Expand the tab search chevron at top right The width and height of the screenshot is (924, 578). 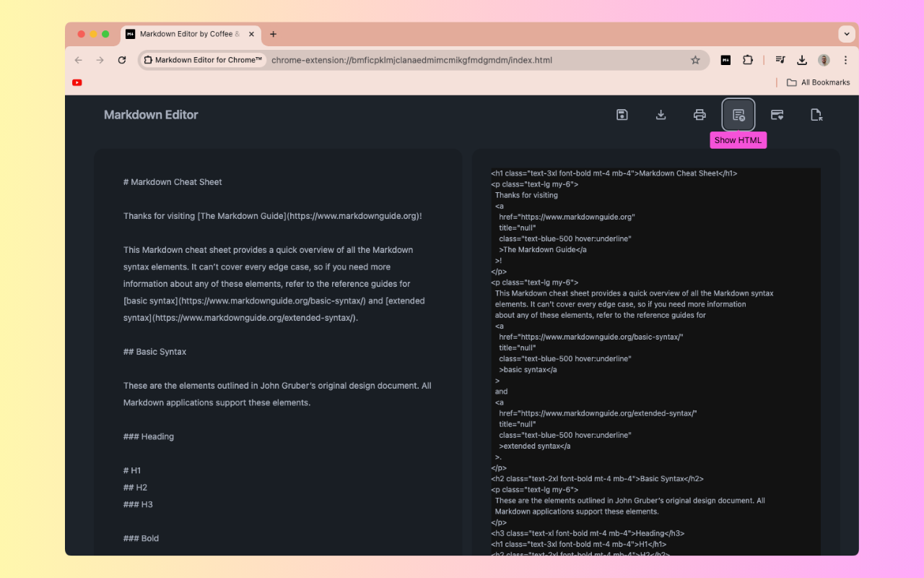[846, 34]
